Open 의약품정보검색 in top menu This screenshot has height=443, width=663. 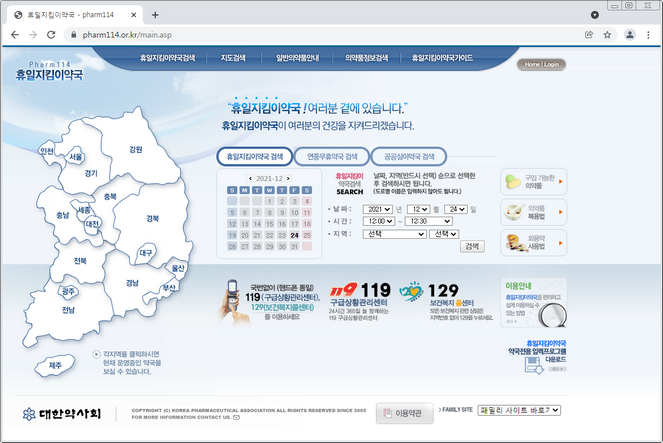(x=367, y=58)
